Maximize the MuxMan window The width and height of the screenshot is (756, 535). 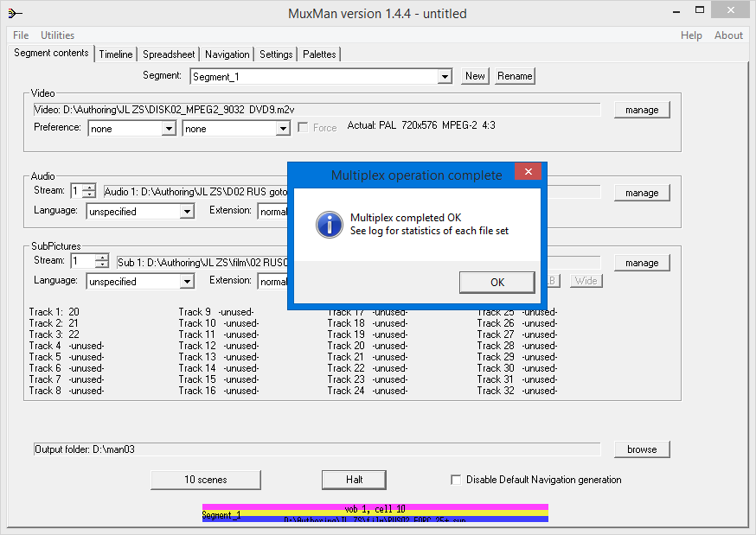[x=700, y=10]
